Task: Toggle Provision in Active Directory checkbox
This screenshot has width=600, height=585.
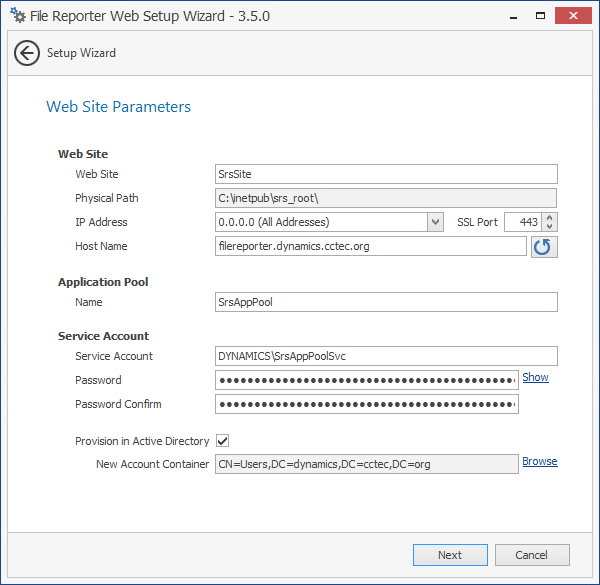Action: 223,441
